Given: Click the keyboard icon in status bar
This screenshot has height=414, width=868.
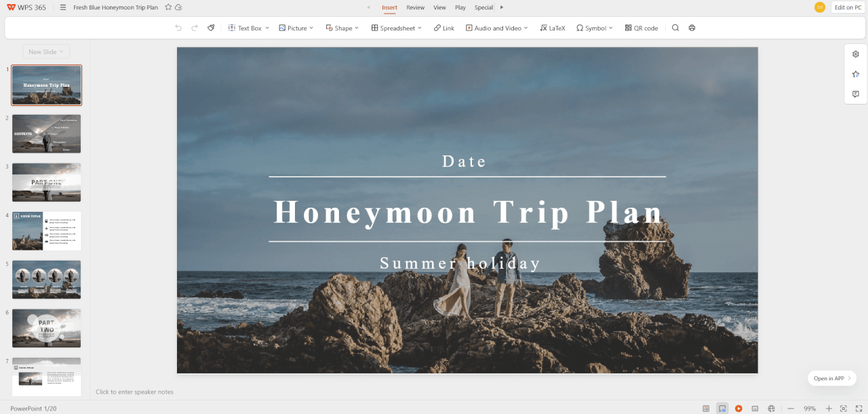Looking at the screenshot, I should pos(755,409).
